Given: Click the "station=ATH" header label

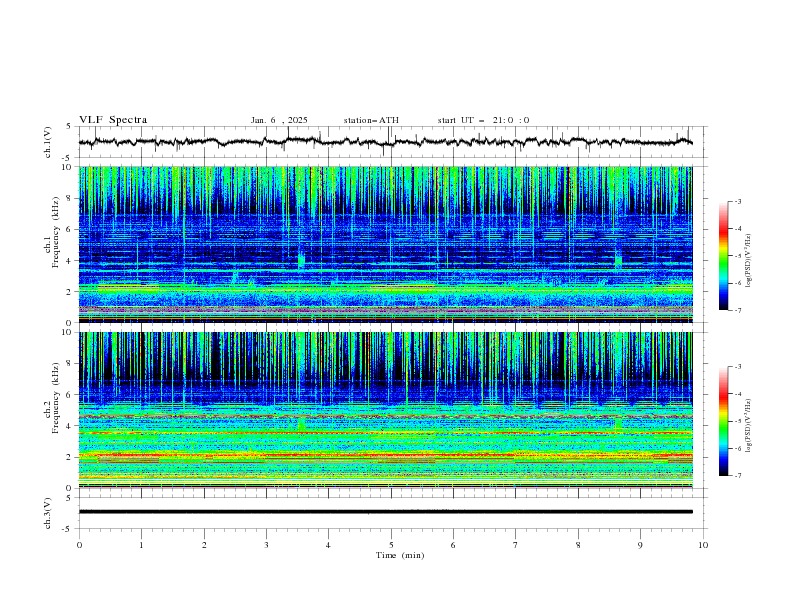Looking at the screenshot, I should (371, 120).
